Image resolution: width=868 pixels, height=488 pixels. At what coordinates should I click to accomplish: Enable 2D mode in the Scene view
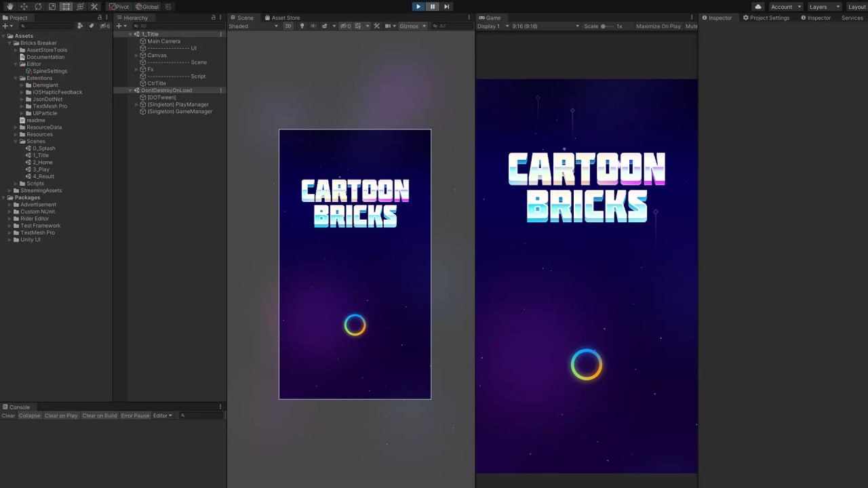tap(288, 26)
